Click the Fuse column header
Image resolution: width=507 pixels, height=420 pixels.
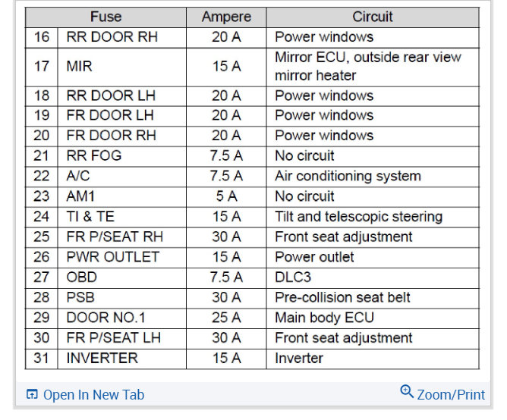(105, 17)
